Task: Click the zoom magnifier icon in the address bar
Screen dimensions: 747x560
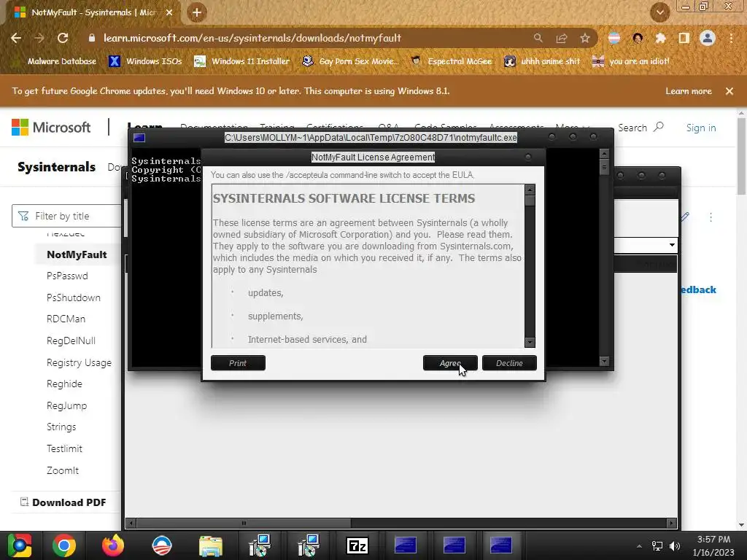Action: 538,38
